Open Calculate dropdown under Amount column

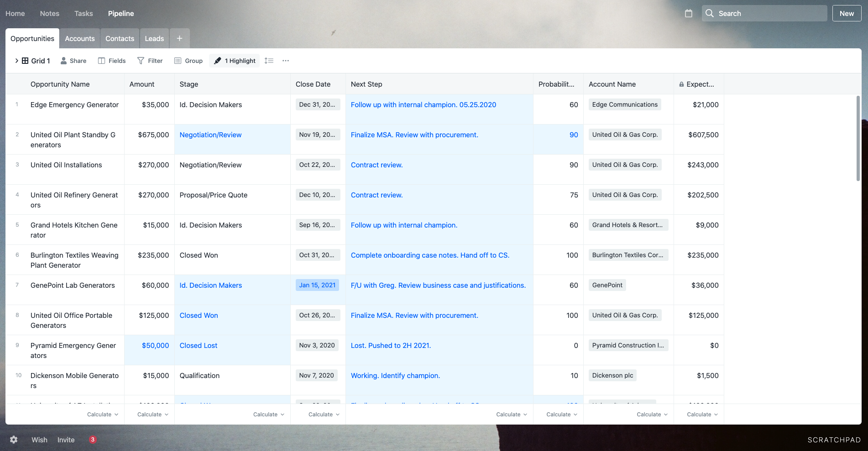(x=153, y=415)
